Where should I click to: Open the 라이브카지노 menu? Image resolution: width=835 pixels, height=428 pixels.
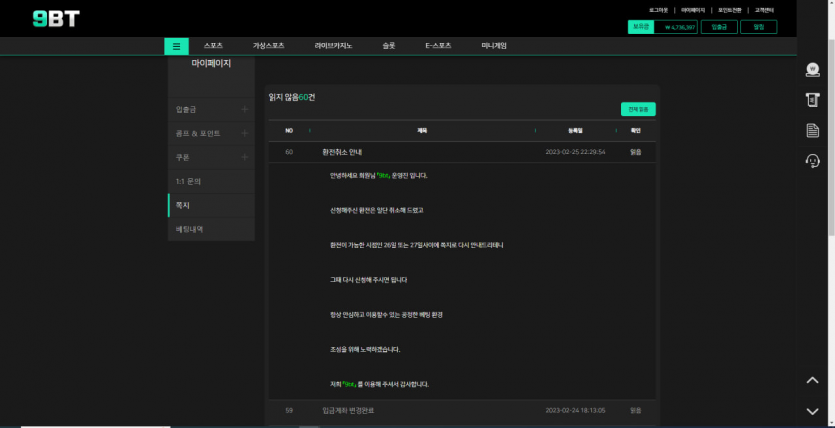point(331,46)
